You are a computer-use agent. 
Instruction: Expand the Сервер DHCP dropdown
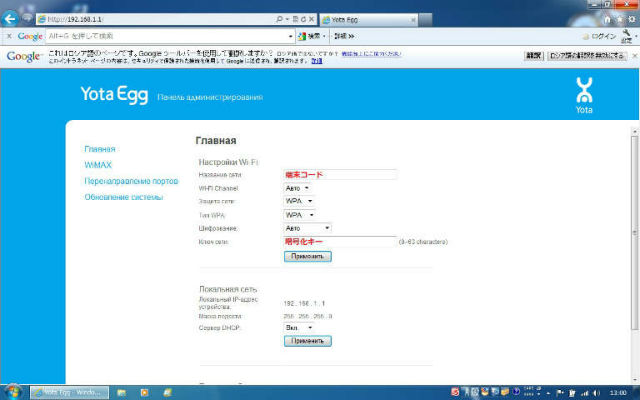(x=299, y=327)
